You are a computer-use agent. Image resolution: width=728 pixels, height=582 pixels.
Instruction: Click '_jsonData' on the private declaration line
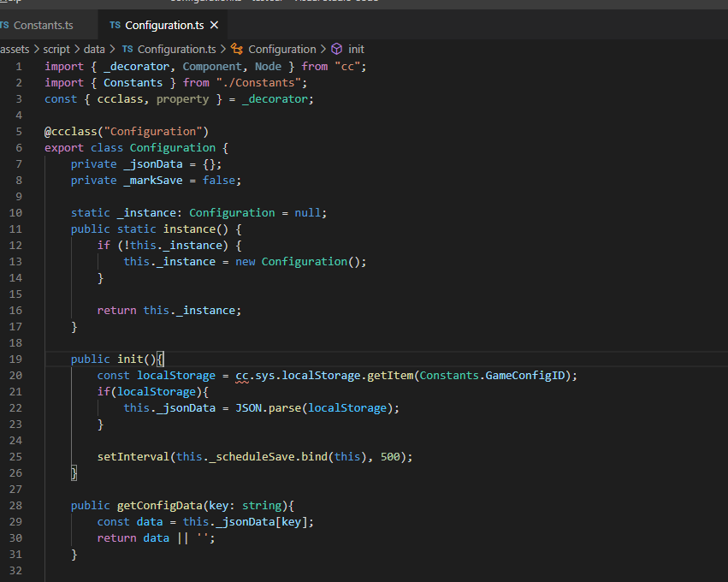(x=153, y=164)
